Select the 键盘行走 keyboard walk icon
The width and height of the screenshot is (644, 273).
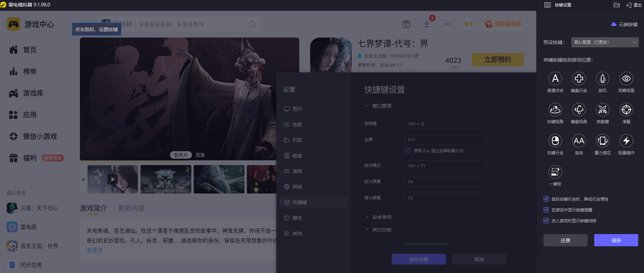[x=579, y=78]
